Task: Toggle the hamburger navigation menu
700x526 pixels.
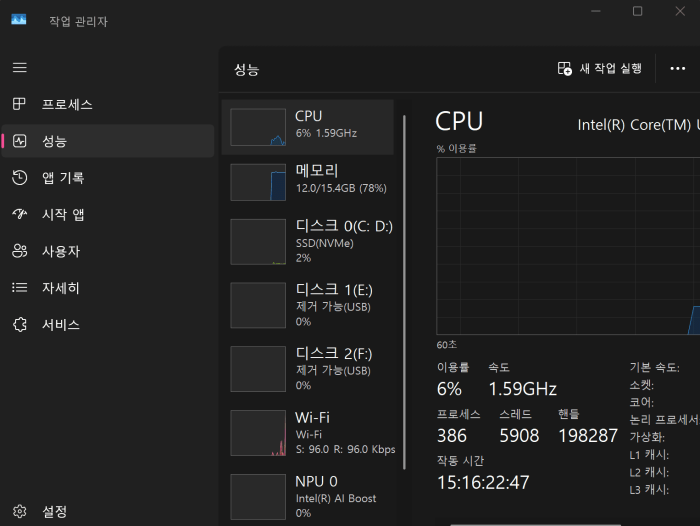Action: point(20,67)
